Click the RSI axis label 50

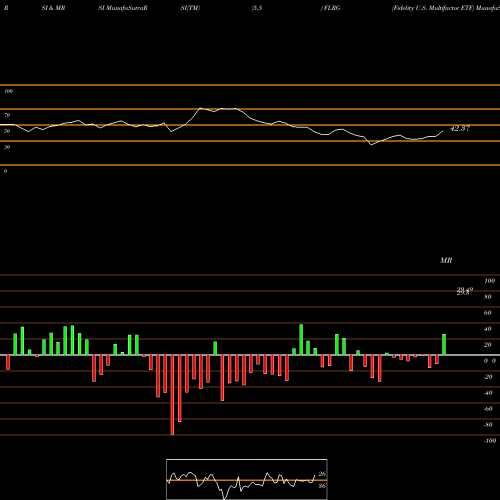7,131
